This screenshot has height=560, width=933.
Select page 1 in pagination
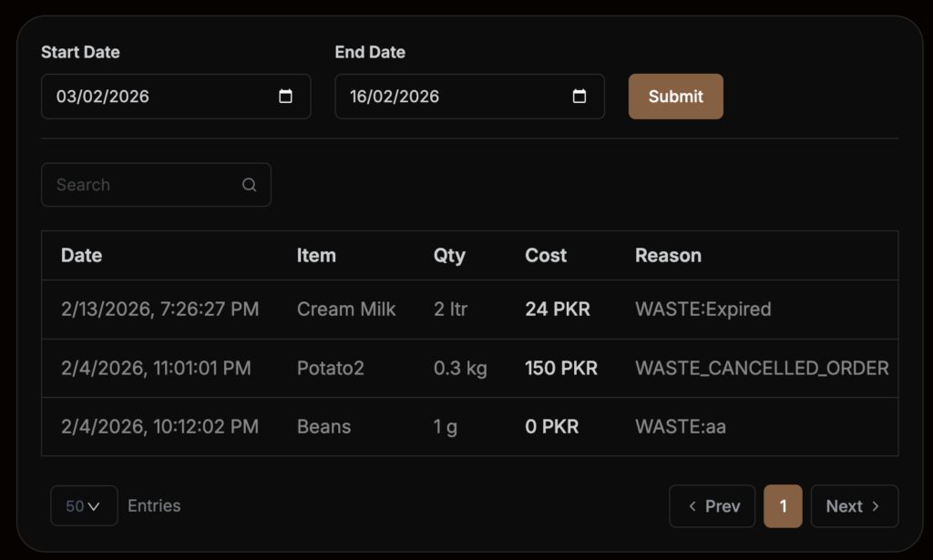point(783,506)
